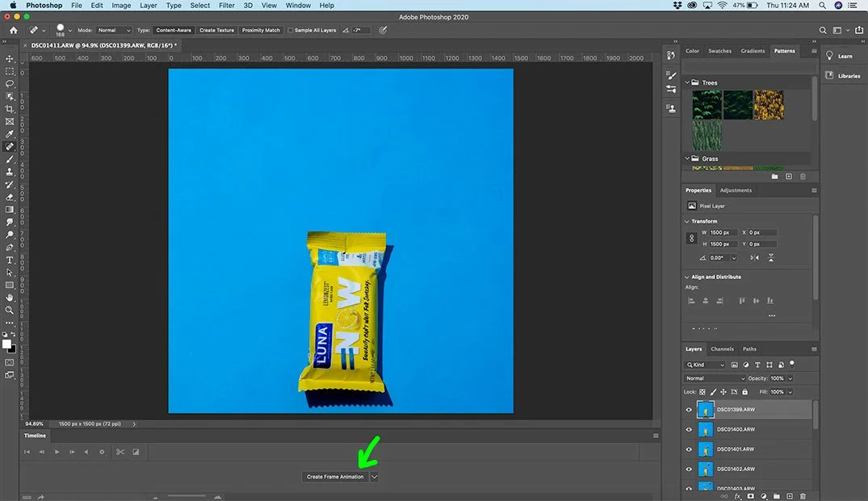The width and height of the screenshot is (868, 501).
Task: Click the Create Frame Animation button
Action: tap(335, 477)
